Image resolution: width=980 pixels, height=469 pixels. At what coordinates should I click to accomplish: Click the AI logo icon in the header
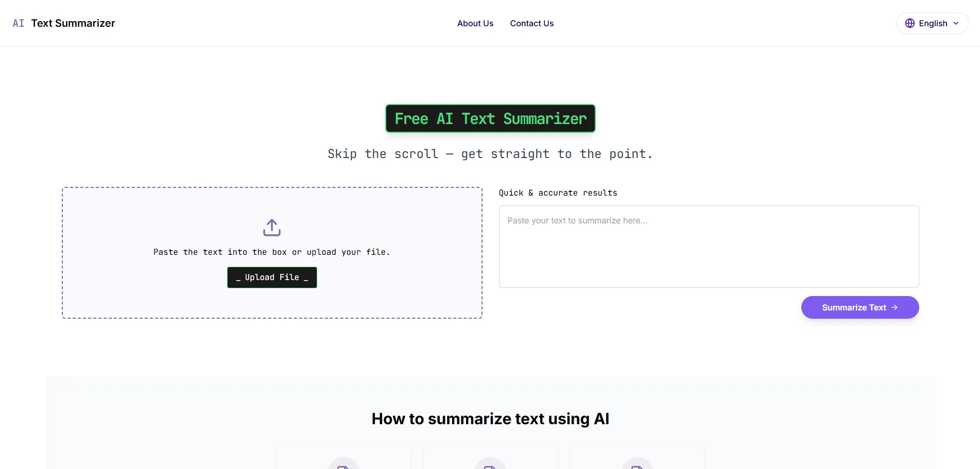click(18, 23)
